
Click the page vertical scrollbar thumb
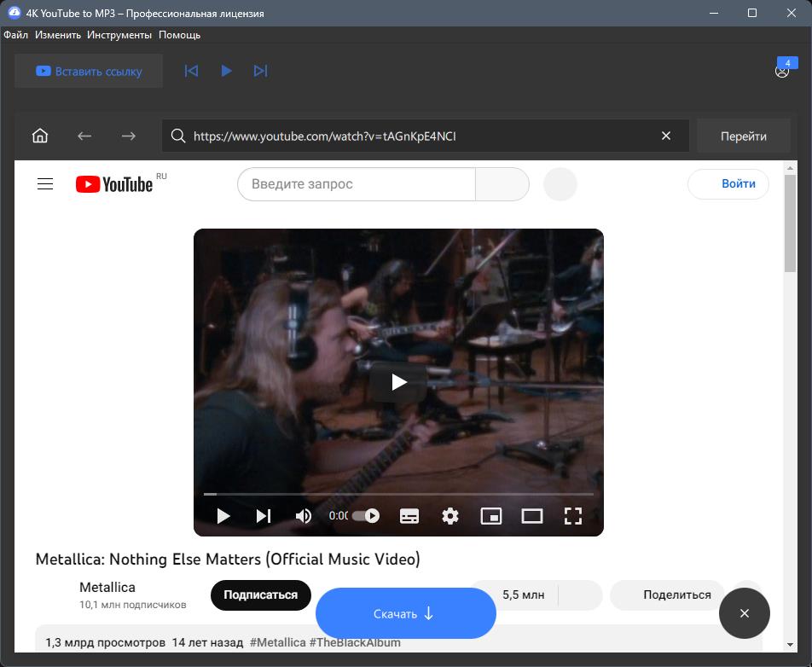pyautogui.click(x=790, y=223)
